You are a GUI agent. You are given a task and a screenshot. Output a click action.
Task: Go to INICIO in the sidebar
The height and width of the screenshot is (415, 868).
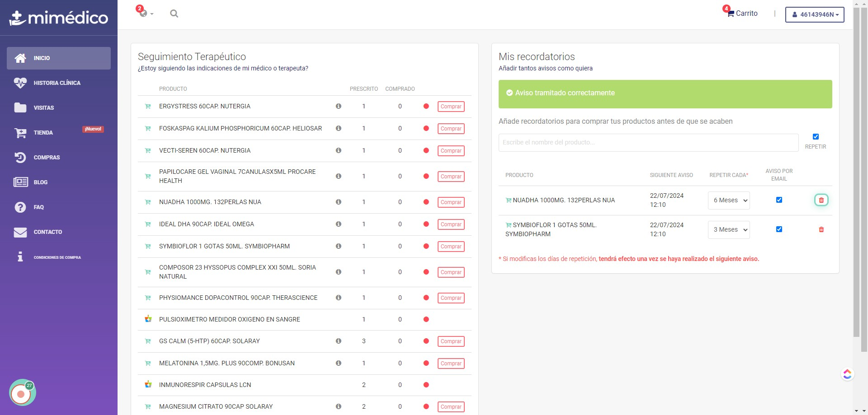(59, 58)
